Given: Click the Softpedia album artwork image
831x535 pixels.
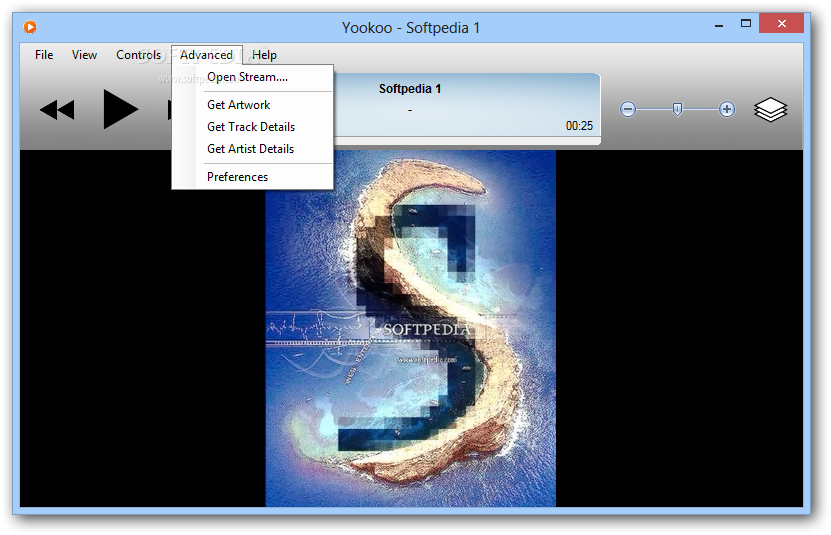Looking at the screenshot, I should (410, 328).
